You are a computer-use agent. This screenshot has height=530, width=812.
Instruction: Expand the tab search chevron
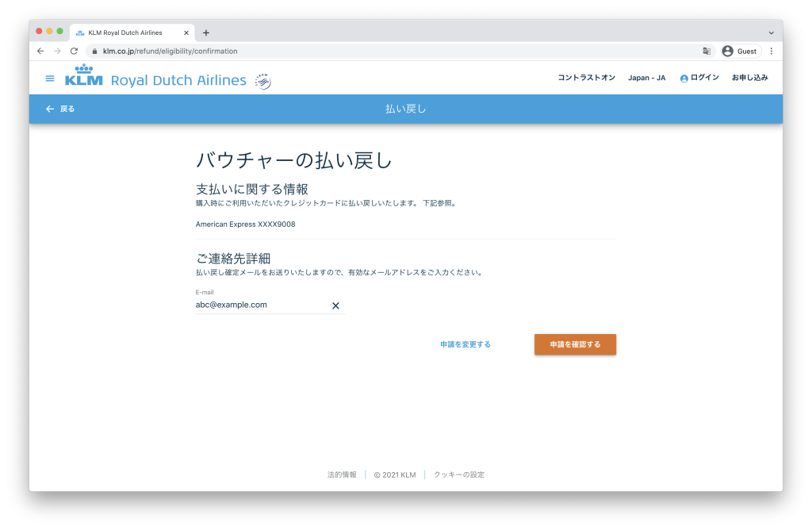pyautogui.click(x=771, y=33)
